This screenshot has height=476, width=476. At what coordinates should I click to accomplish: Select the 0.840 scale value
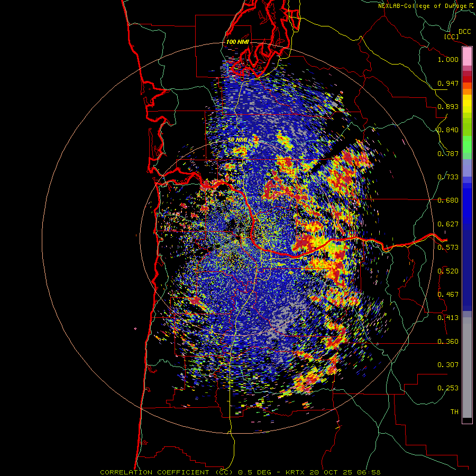448,130
